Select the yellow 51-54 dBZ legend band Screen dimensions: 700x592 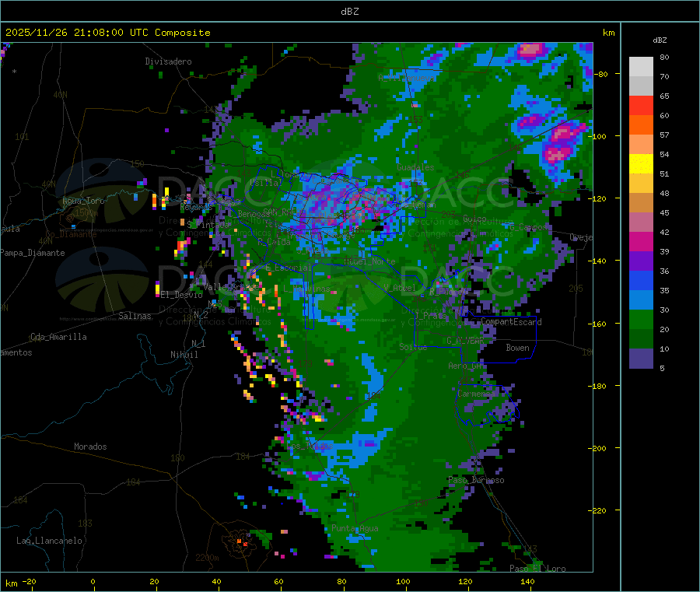(641, 164)
